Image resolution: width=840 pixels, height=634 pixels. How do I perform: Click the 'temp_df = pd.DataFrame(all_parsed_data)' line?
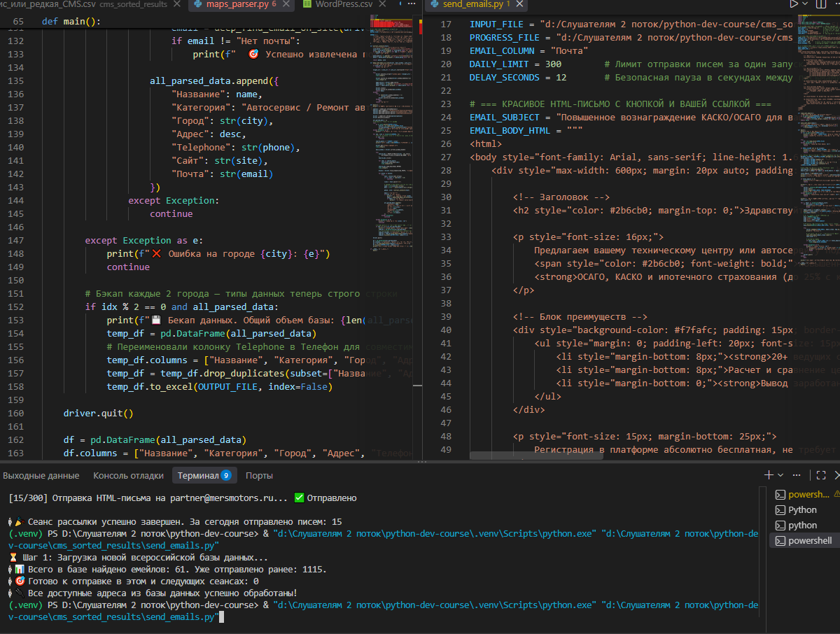pyautogui.click(x=211, y=333)
